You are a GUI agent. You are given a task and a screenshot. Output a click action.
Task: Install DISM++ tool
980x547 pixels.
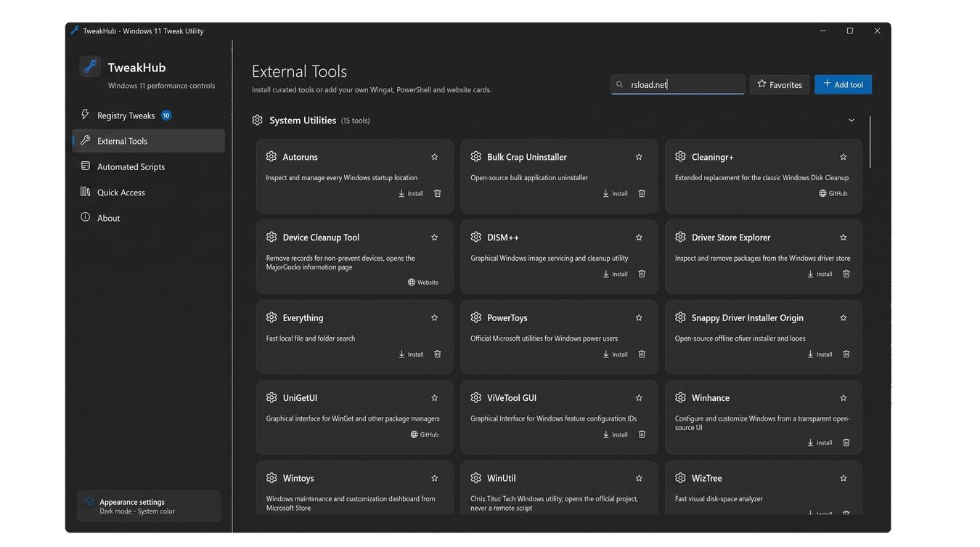click(616, 274)
